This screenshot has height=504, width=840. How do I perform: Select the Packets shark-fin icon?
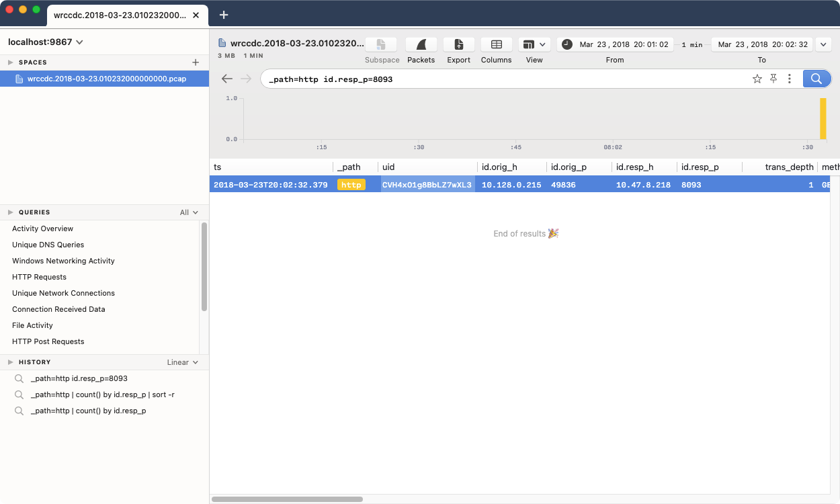(421, 44)
